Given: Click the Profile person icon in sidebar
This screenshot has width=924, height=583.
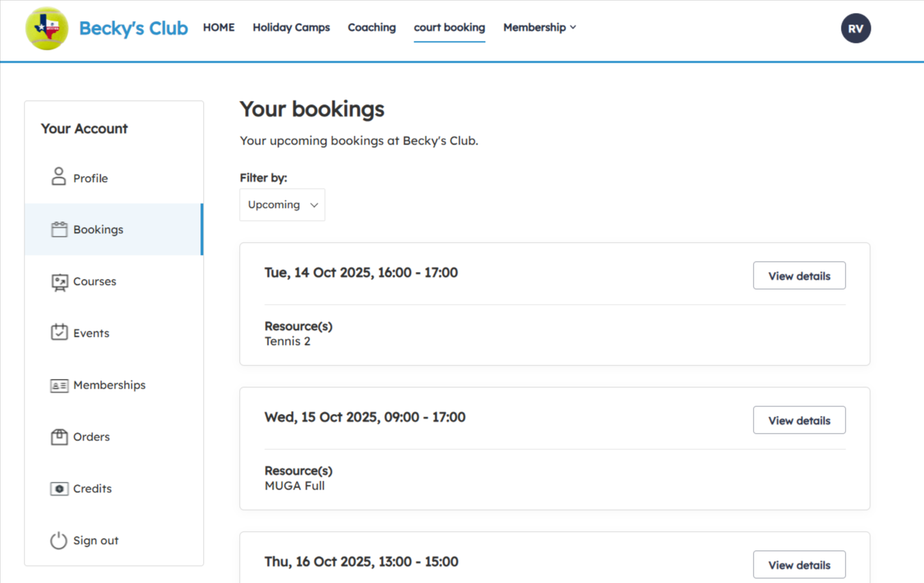Looking at the screenshot, I should pyautogui.click(x=59, y=177).
